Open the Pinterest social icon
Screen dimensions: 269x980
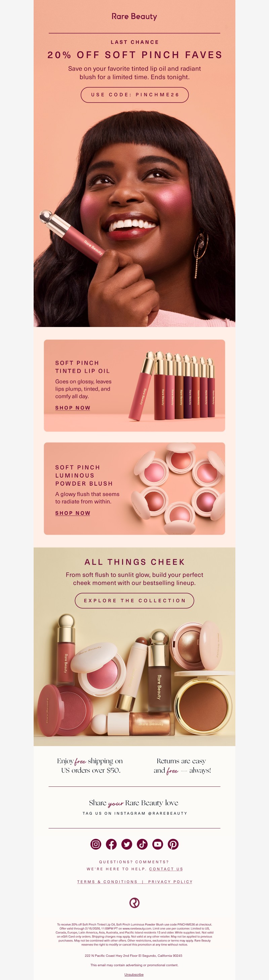click(x=173, y=844)
